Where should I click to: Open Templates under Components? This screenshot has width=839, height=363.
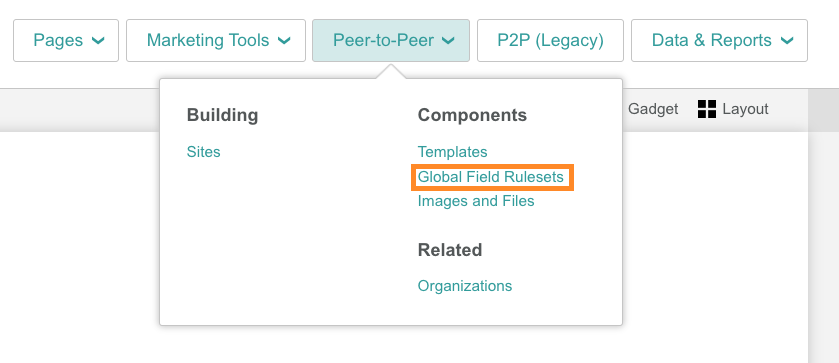pos(452,152)
